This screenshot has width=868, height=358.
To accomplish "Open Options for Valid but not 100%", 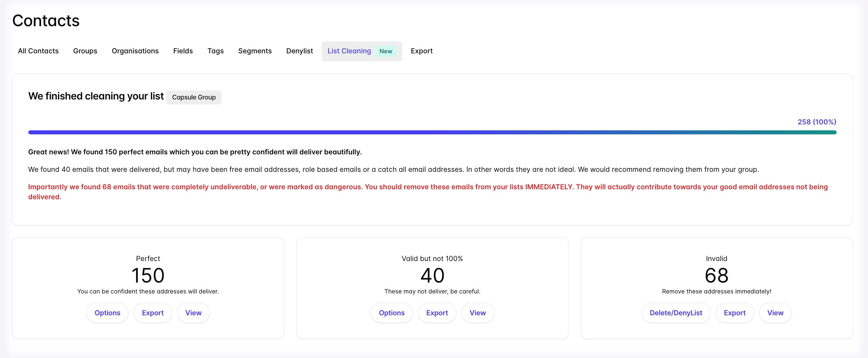I will point(392,313).
